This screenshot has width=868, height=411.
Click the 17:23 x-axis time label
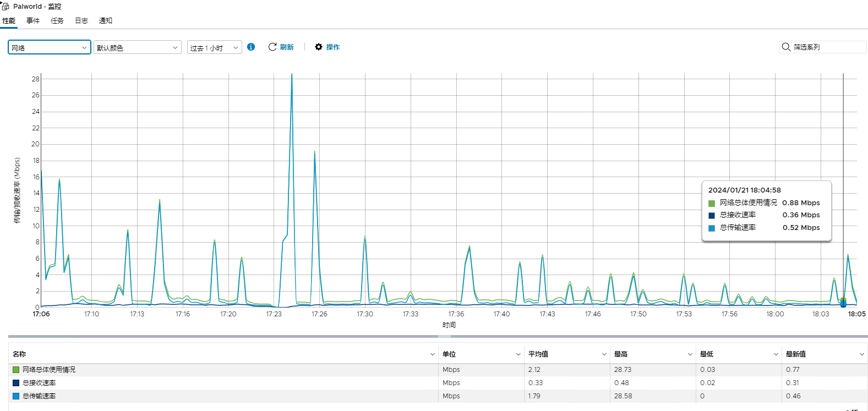point(274,314)
